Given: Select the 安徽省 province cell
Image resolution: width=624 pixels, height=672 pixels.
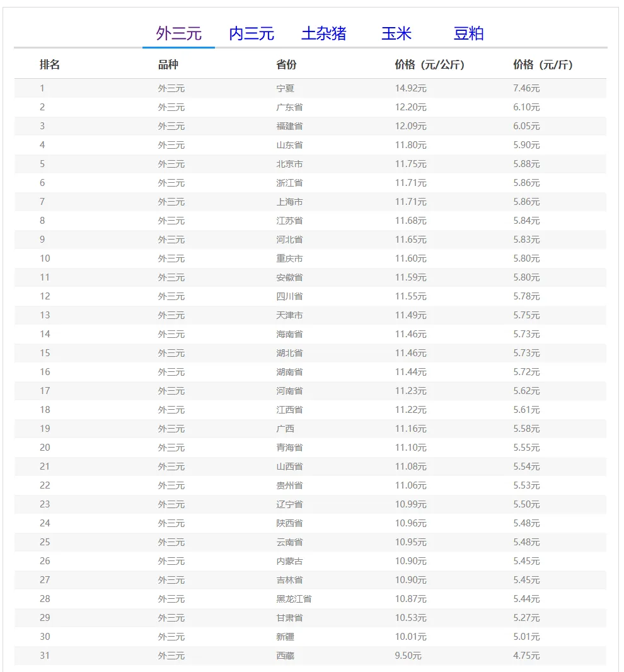Looking at the screenshot, I should coord(289,277).
